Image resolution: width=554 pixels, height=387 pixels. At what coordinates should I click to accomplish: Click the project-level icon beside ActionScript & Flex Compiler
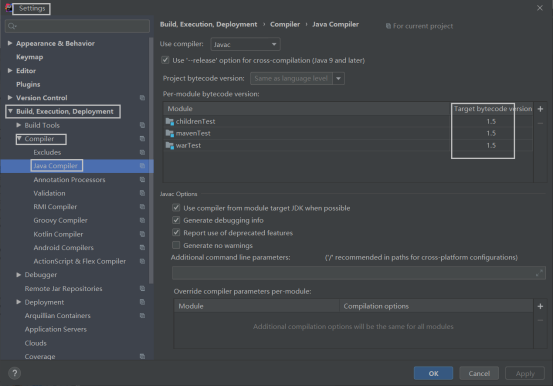click(142, 261)
